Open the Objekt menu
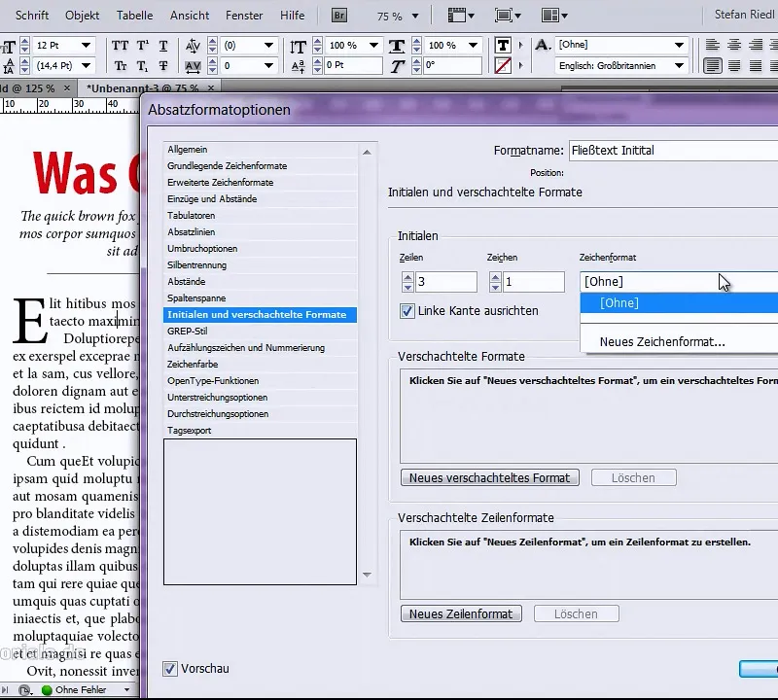 [83, 16]
